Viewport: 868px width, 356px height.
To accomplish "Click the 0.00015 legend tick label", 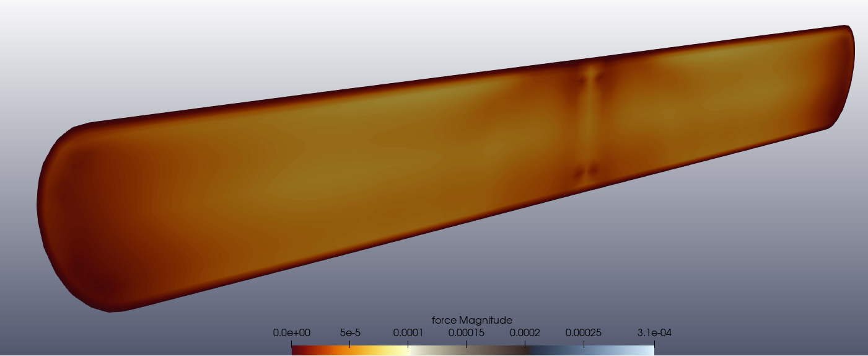I will click(x=467, y=333).
